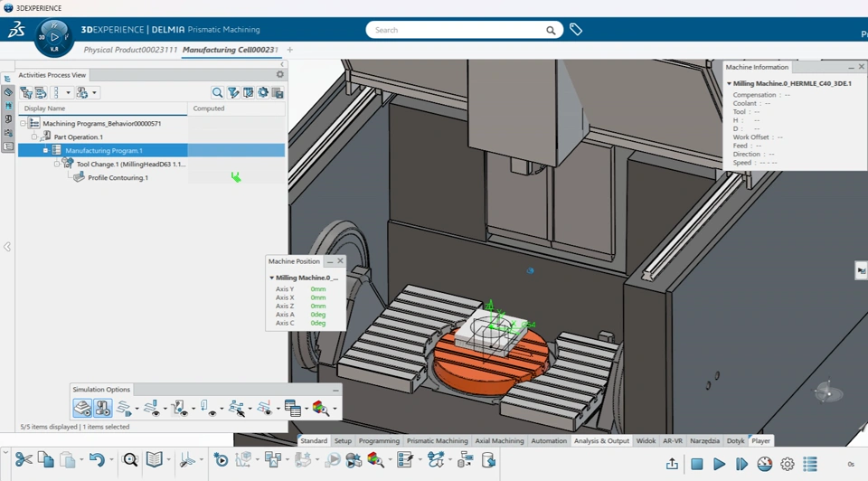This screenshot has width=868, height=481.
Task: Click the find magnifier in Activities panel
Action: pos(218,93)
